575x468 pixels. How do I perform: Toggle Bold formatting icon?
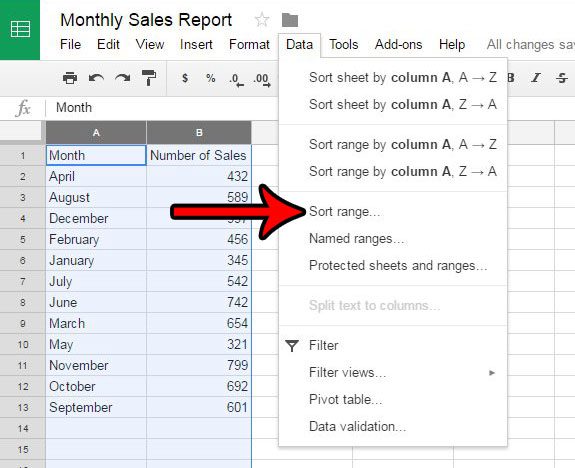pyautogui.click(x=510, y=78)
